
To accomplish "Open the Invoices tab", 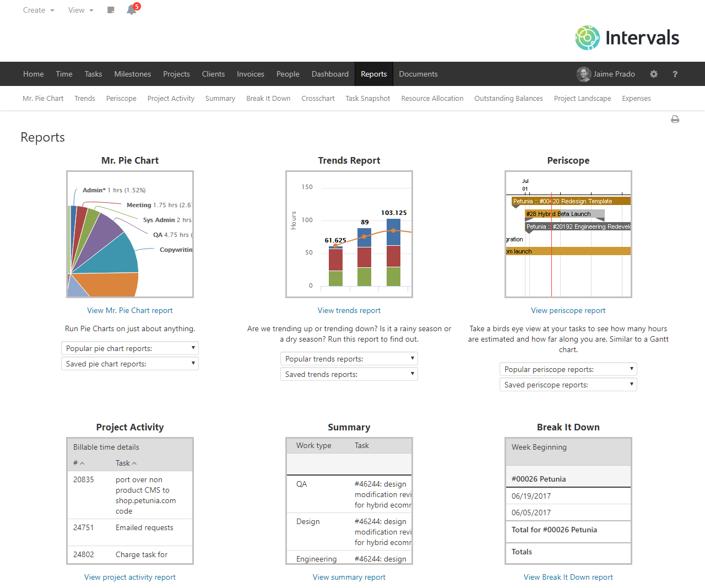I will coord(251,74).
